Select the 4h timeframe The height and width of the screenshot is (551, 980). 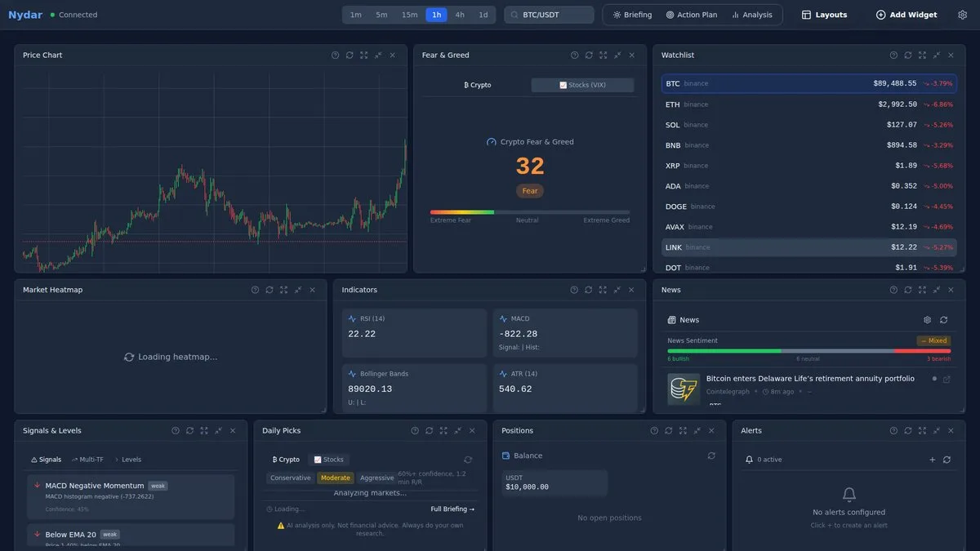point(460,15)
